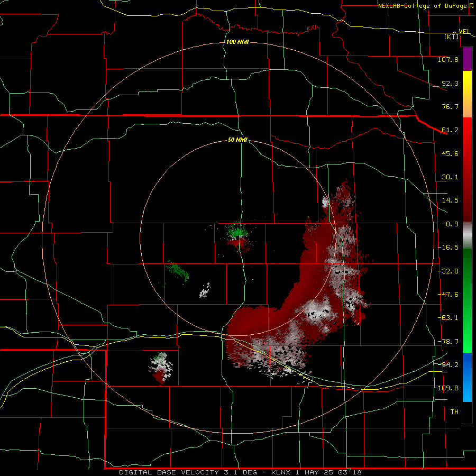
Task: Select the -16.5 scale value
Action: [x=448, y=248]
